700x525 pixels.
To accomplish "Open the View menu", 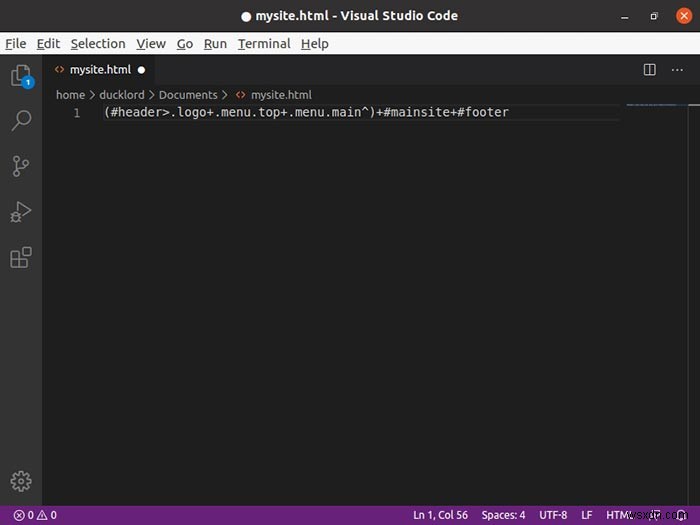I will pyautogui.click(x=151, y=44).
